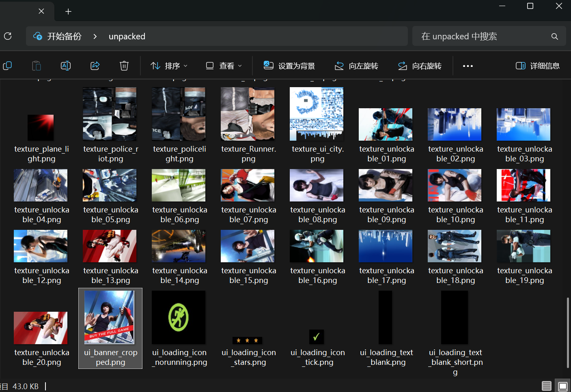Open the 排序 sort dropdown
This screenshot has width=571, height=392.
click(x=169, y=66)
